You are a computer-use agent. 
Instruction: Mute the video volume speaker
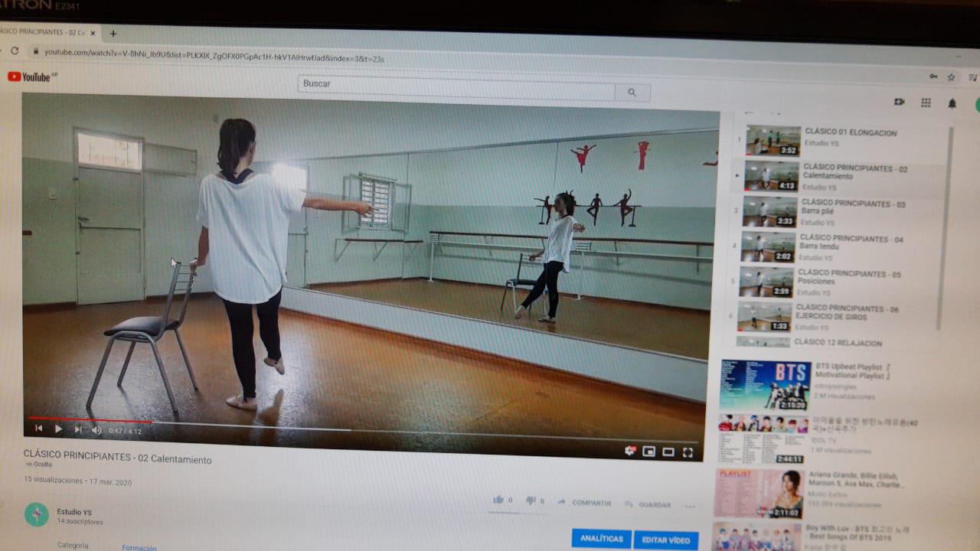click(x=96, y=430)
